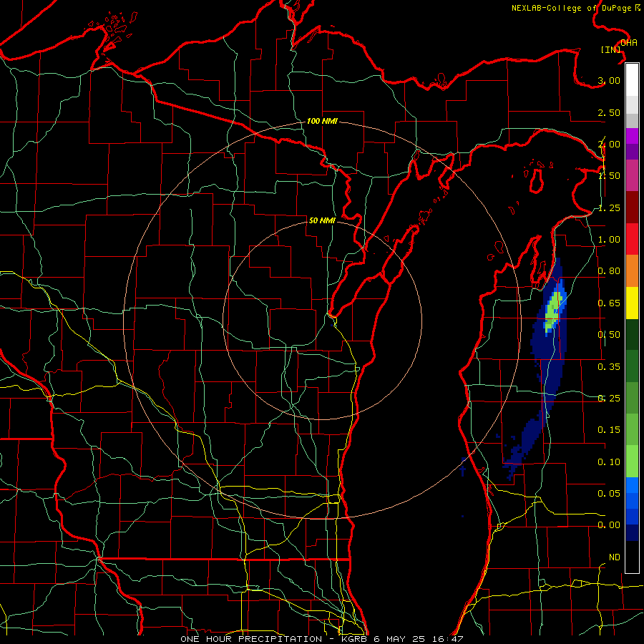Click the NEXLAB-College of DuPage label
The image size is (644, 644).
(x=575, y=8)
